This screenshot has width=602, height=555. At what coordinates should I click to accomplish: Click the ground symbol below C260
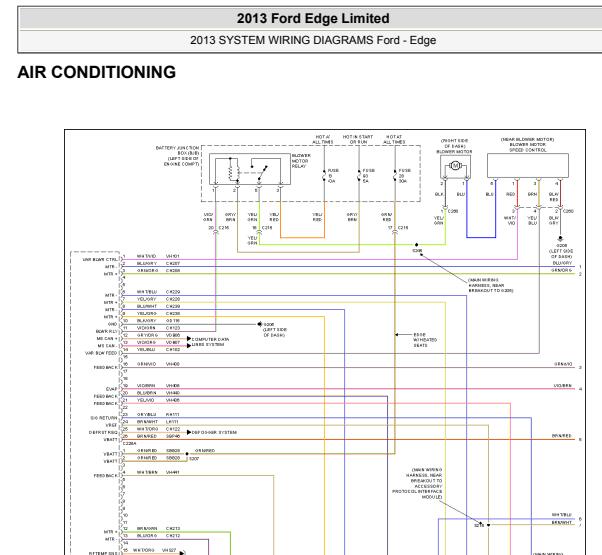tap(561, 239)
